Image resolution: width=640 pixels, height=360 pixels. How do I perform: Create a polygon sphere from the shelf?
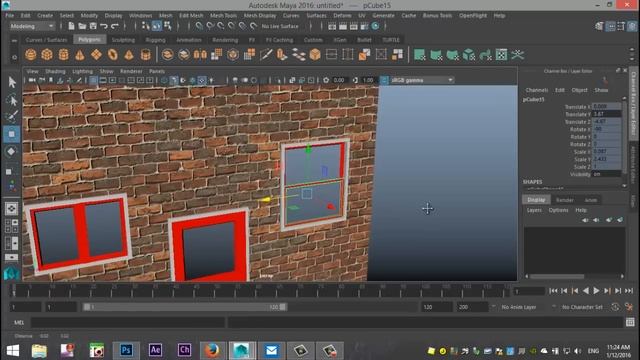click(x=31, y=54)
